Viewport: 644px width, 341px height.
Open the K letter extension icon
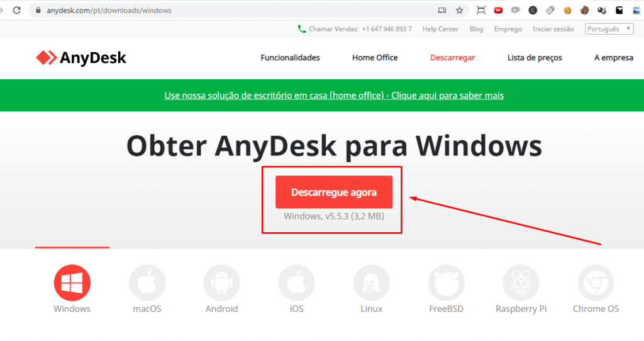click(533, 10)
